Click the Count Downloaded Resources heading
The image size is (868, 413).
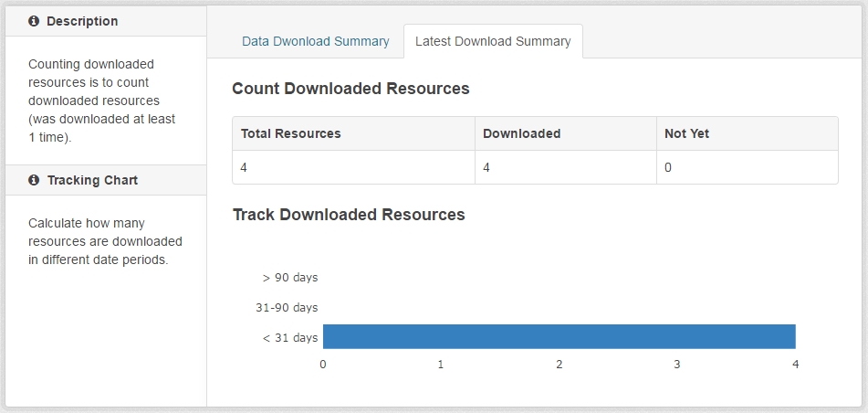coord(350,89)
